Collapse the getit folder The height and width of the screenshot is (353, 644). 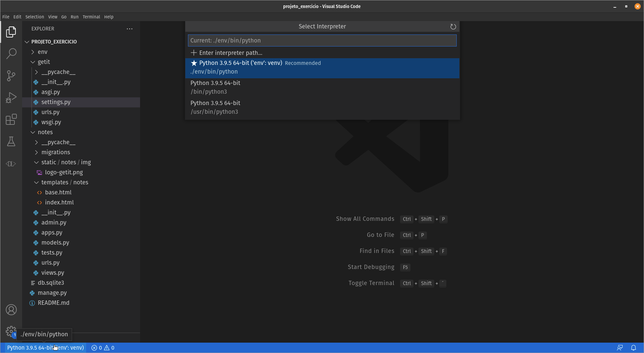point(33,62)
